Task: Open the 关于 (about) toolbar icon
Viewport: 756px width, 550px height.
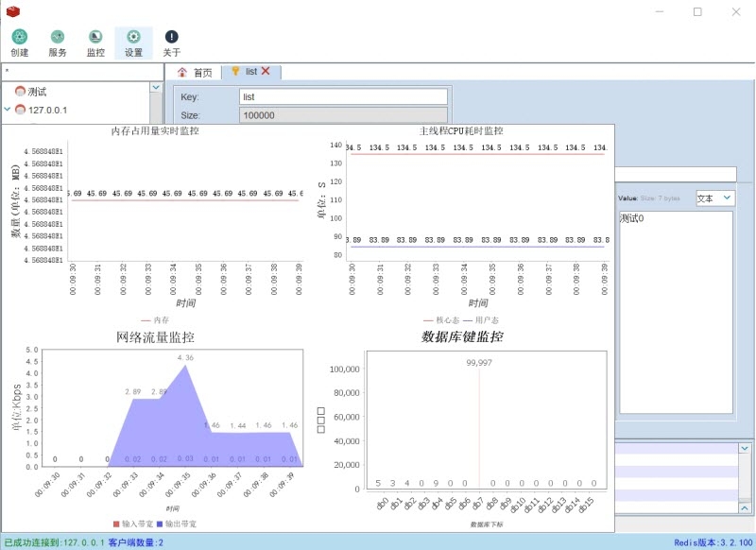Action: (172, 43)
